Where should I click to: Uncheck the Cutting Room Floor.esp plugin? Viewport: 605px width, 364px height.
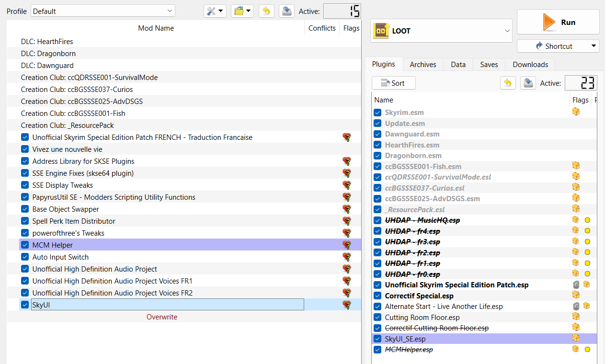click(377, 317)
